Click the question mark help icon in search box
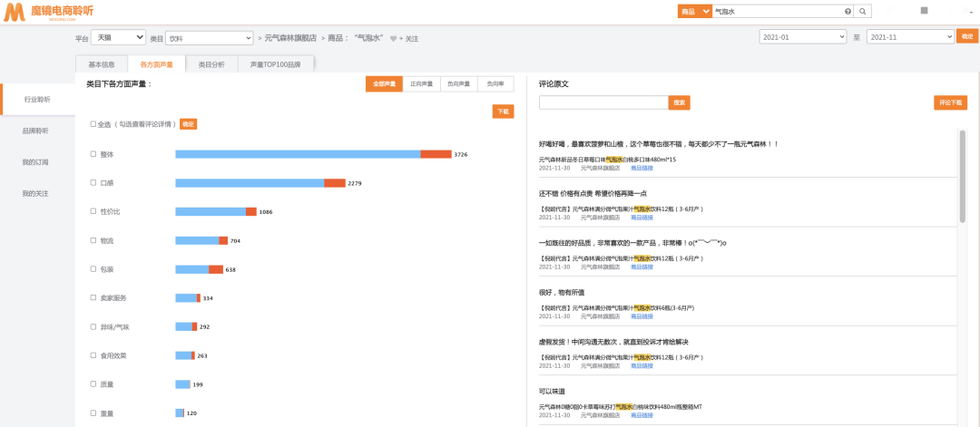 [x=848, y=11]
